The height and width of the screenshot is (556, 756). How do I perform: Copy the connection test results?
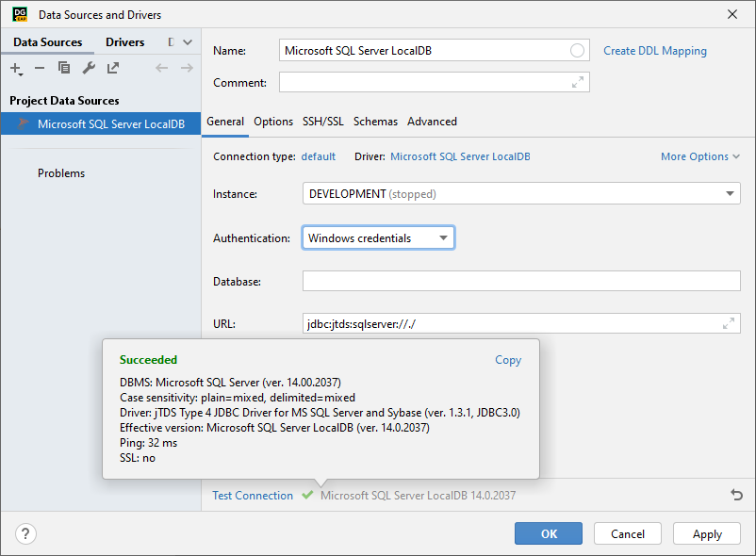[x=507, y=360]
